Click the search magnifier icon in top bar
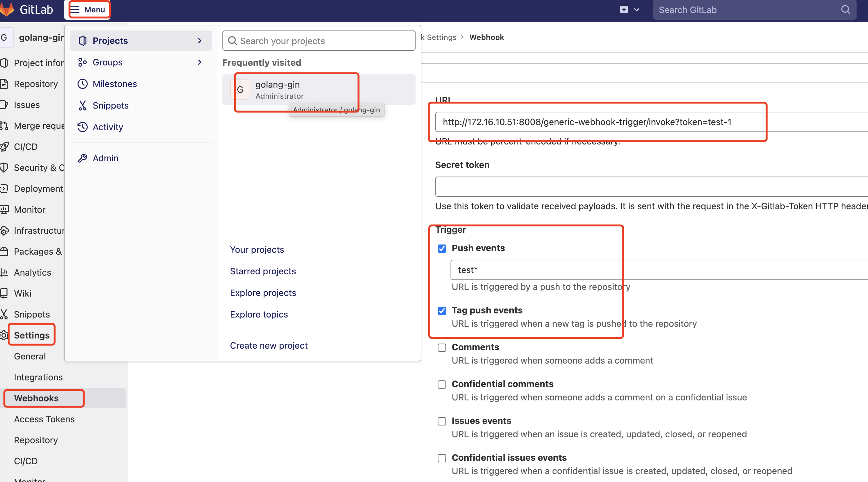The image size is (868, 482). [845, 10]
